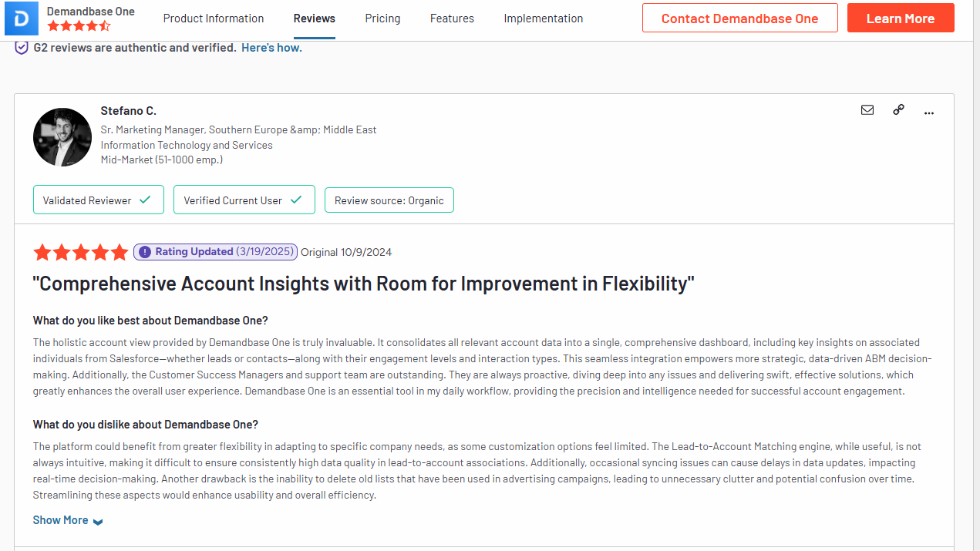
Task: Click the Demandbase One logo icon
Action: [22, 18]
